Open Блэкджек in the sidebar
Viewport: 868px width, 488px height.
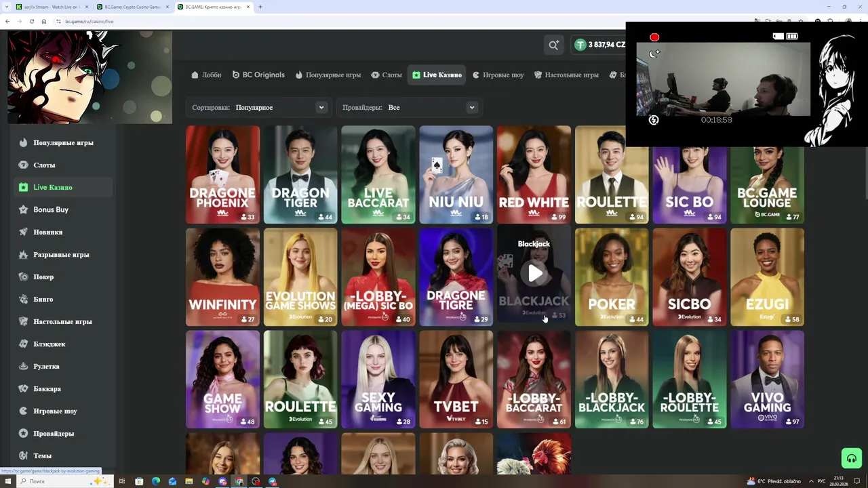click(63, 344)
